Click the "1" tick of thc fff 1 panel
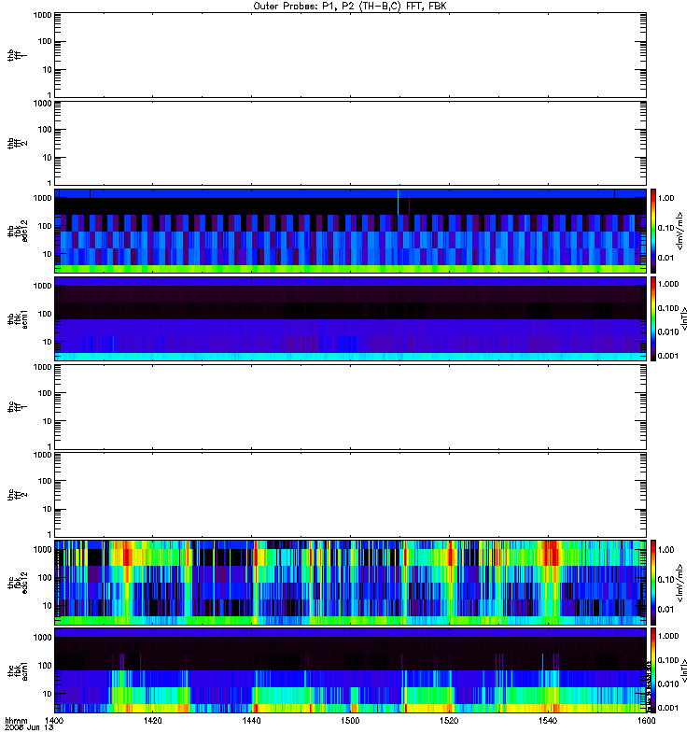700x747 pixels. (49, 446)
